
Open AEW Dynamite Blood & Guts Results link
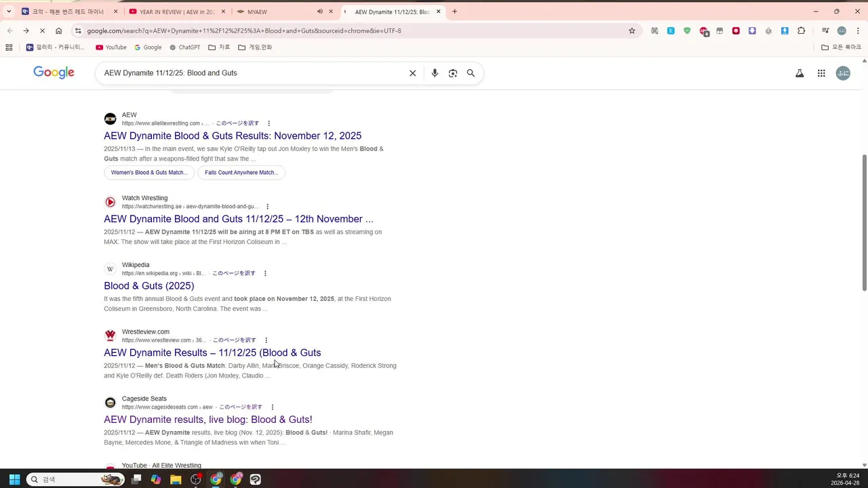pyautogui.click(x=233, y=136)
